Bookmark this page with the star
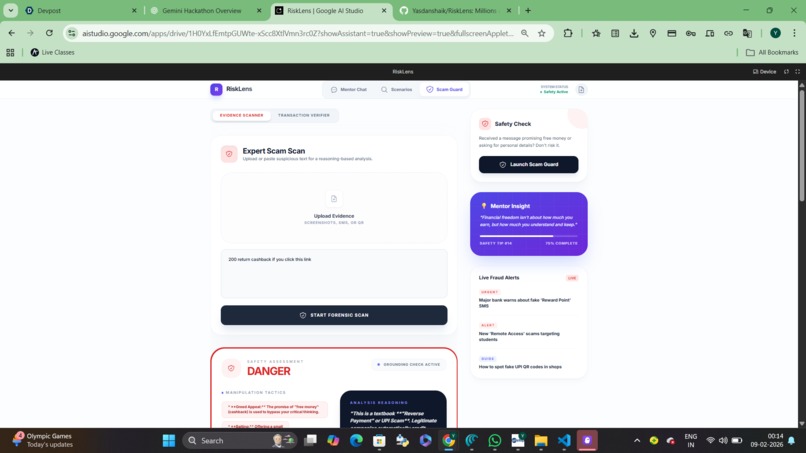Viewport: 806px width, 453px height. (x=541, y=33)
